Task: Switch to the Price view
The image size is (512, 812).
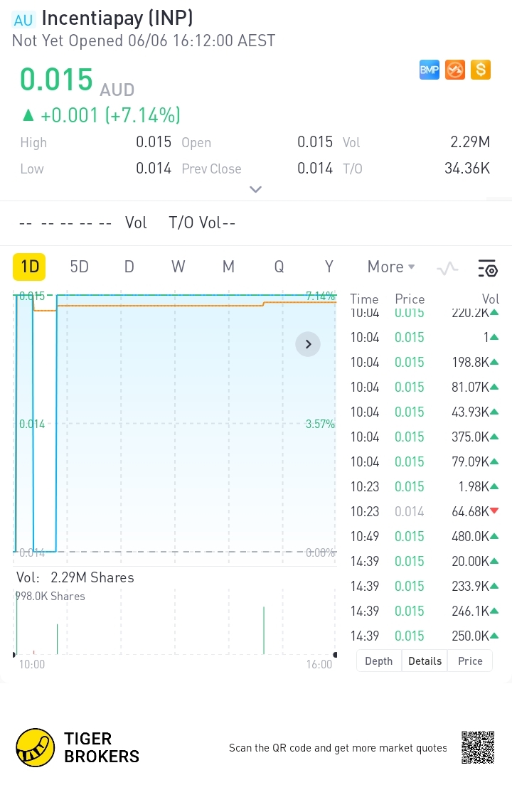Action: [470, 661]
